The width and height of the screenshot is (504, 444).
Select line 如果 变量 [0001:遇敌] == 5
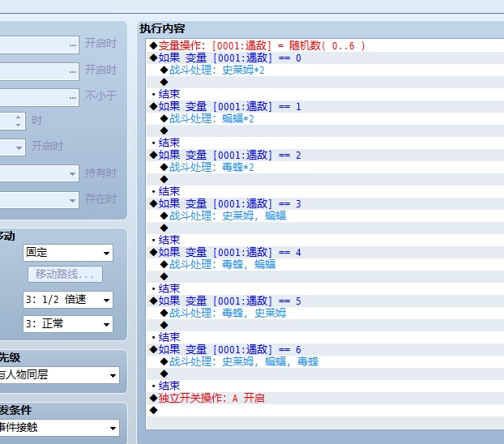[325, 301]
